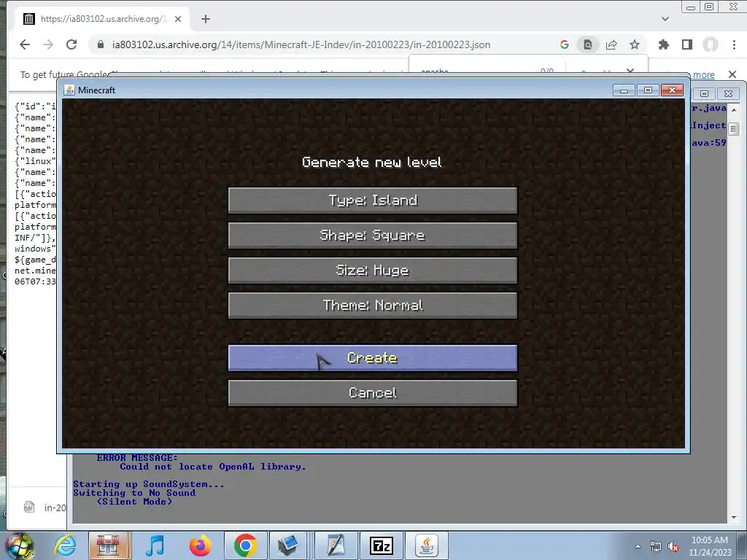
Task: Open Chrome from the taskbar
Action: 246,545
